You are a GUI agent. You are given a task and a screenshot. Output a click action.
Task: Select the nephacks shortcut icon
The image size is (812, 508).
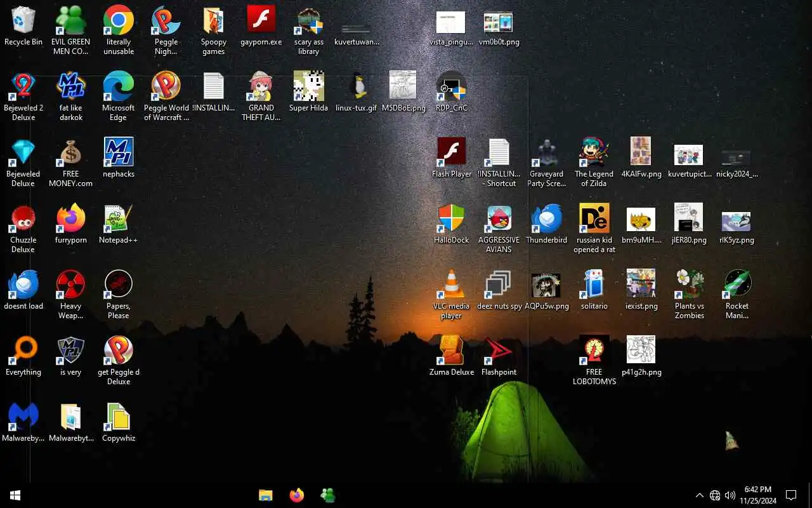[x=119, y=152]
